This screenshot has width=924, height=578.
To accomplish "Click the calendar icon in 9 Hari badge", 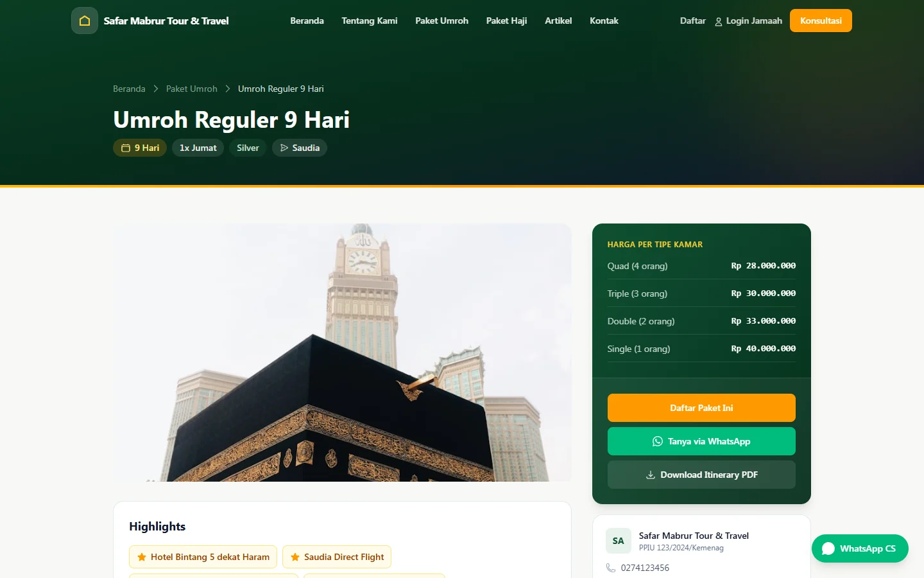I will (126, 148).
